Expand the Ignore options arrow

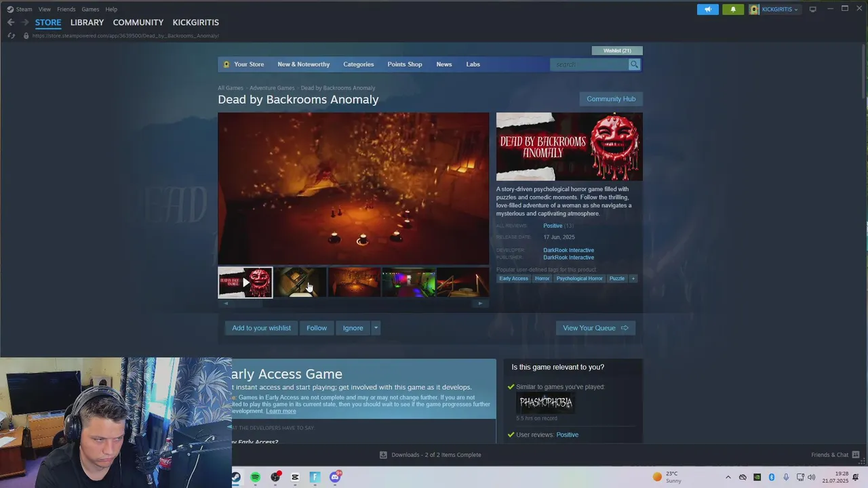pos(376,328)
